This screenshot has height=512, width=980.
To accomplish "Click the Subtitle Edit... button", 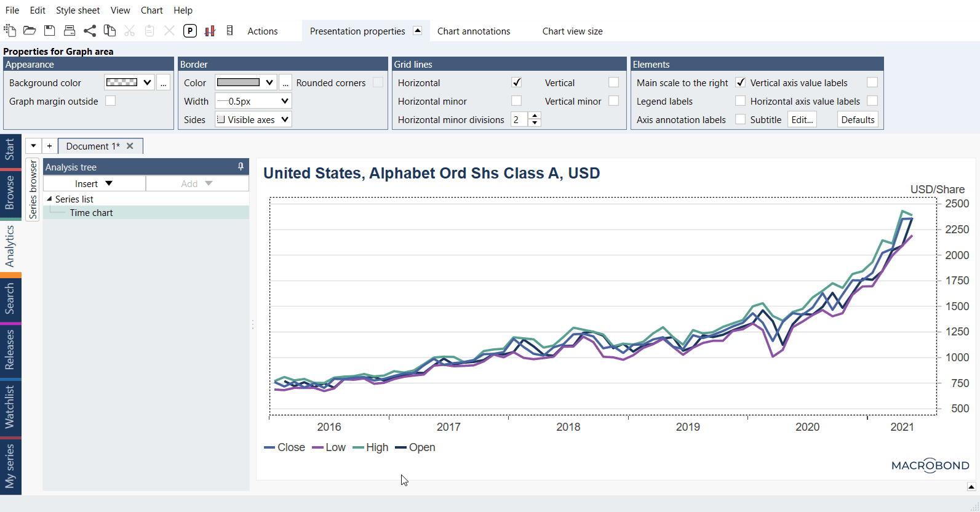I will [x=802, y=119].
